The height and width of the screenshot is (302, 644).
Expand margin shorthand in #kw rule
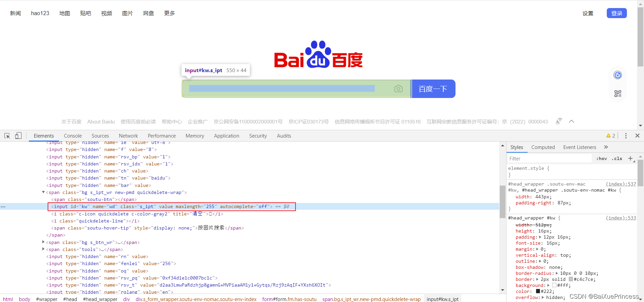537,249
